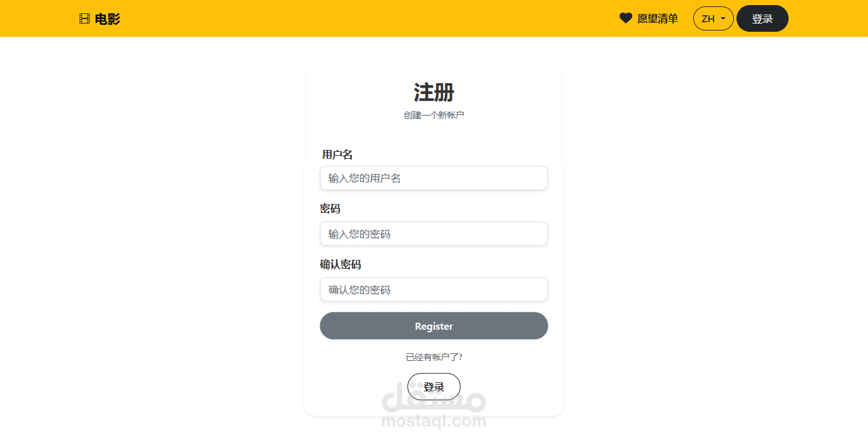This screenshot has height=439, width=868.
Task: Click the 创建一个新帐户 subtitle text
Action: [x=434, y=115]
